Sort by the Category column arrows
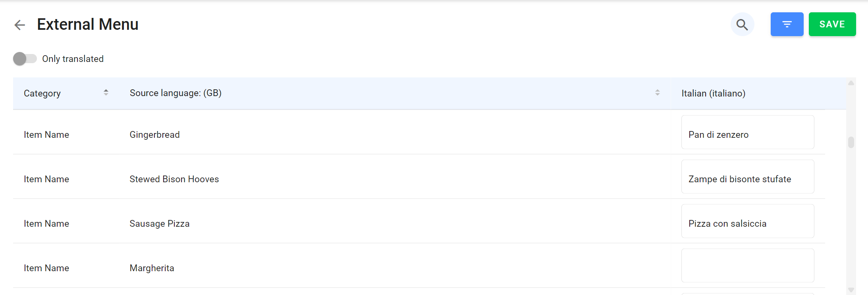This screenshot has height=295, width=868. coord(106,93)
